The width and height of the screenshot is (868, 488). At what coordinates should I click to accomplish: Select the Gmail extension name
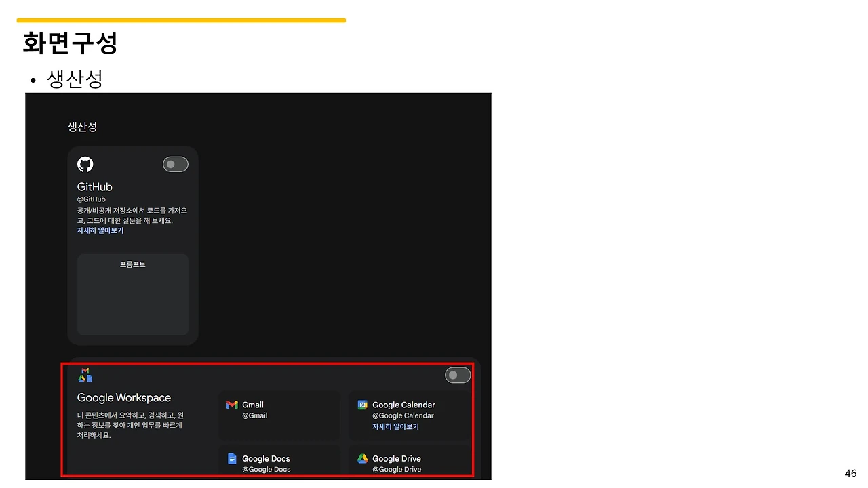pos(253,405)
